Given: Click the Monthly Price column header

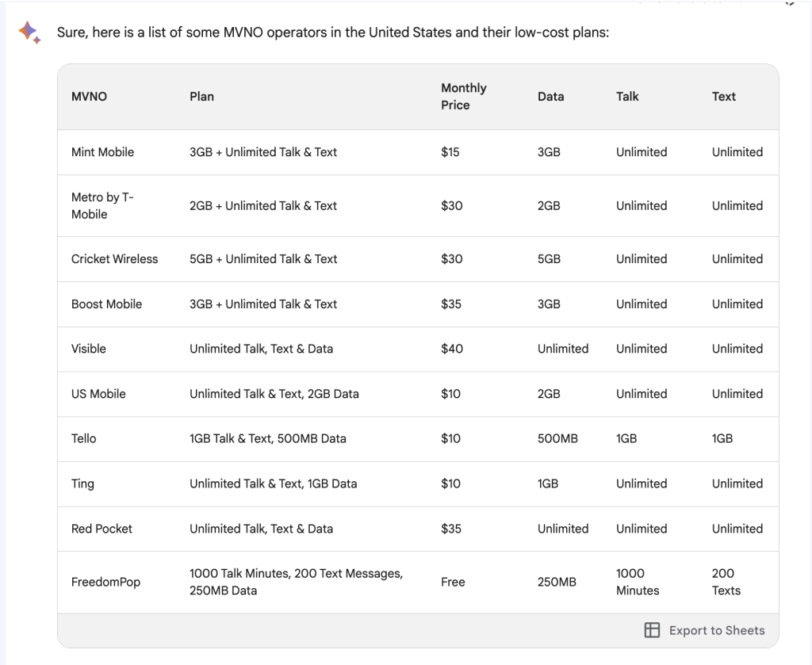Looking at the screenshot, I should tap(463, 97).
